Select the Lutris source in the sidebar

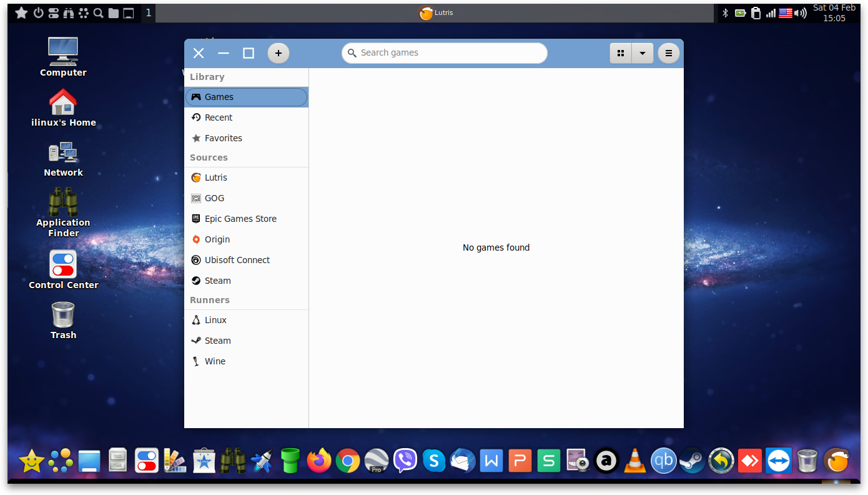[246, 177]
